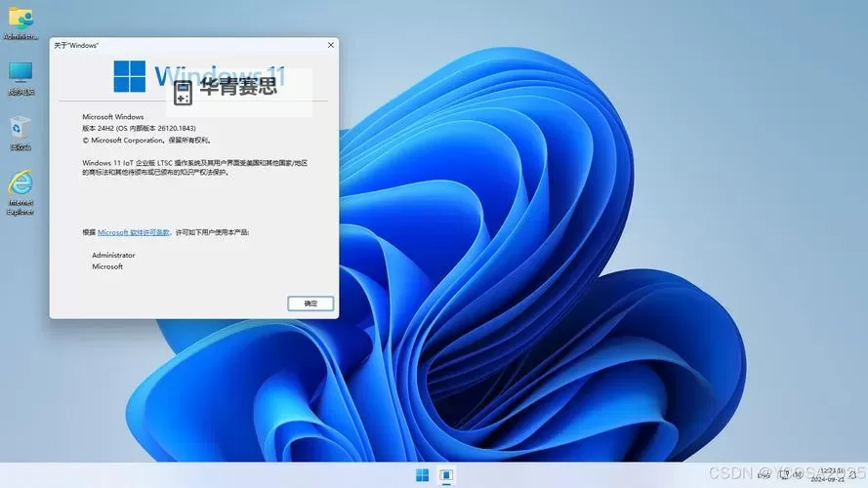Open the Microsoft 软件许可条款 link
This screenshot has width=868, height=488.
click(134, 232)
